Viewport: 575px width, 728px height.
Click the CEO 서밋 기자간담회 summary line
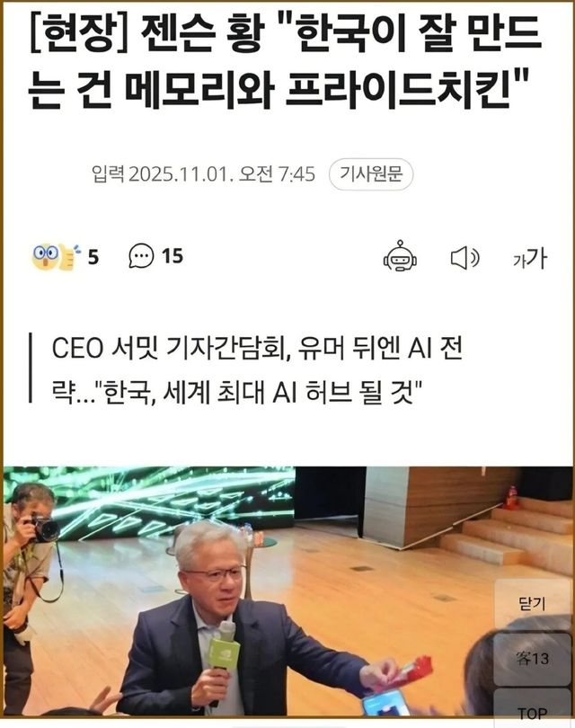coord(257,348)
